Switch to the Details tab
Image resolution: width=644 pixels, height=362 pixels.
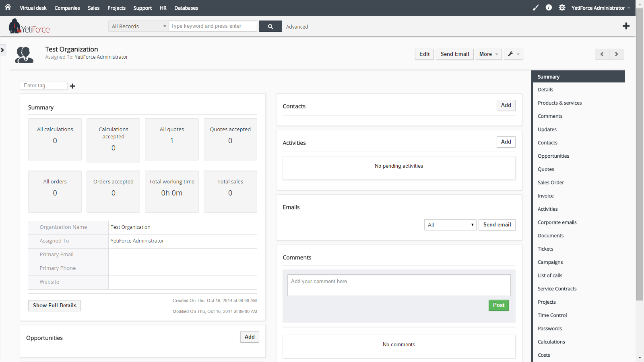click(545, 90)
